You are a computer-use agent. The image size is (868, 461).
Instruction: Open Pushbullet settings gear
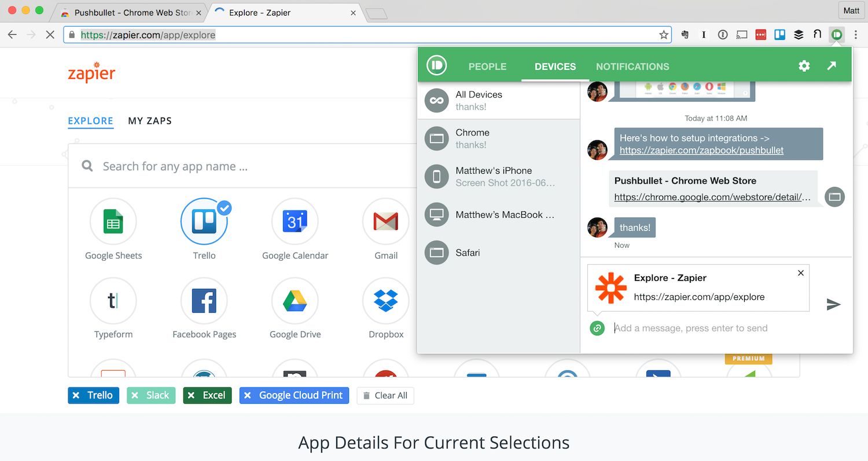(804, 66)
